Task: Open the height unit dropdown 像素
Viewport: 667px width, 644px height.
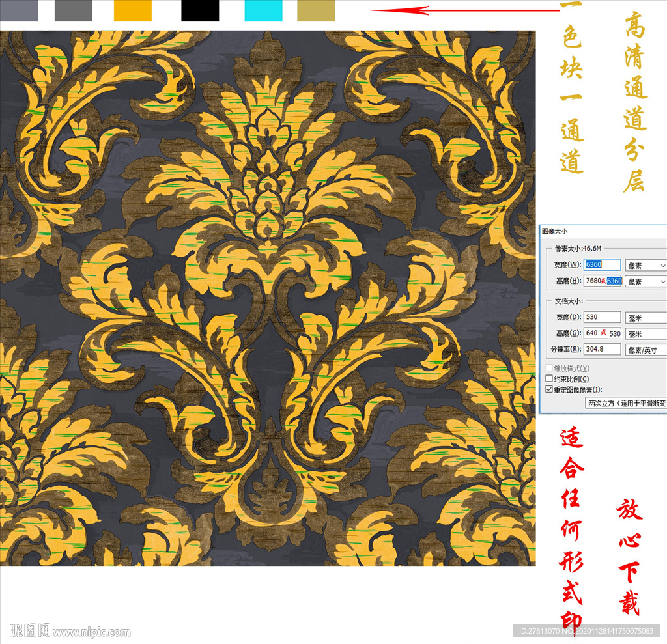Action: point(646,281)
